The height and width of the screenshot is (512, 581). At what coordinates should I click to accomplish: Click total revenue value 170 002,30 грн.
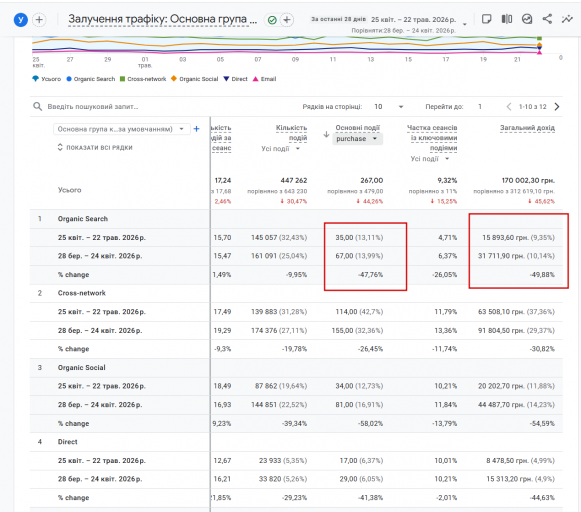coord(528,180)
